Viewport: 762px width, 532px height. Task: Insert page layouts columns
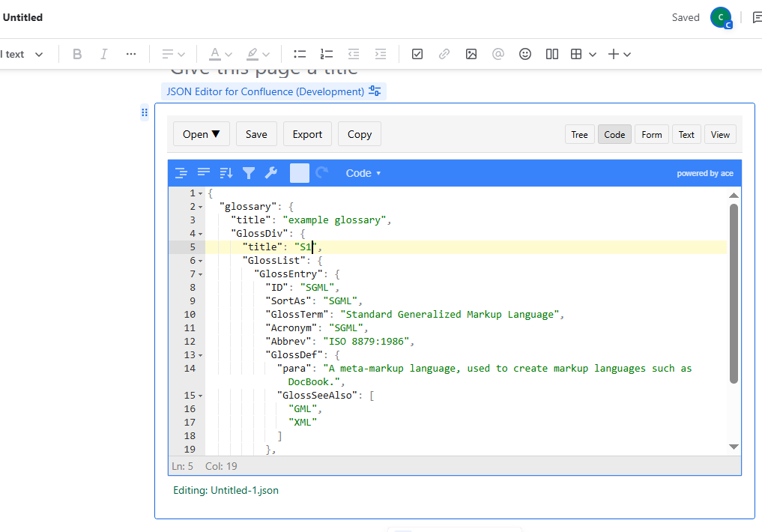pos(552,54)
